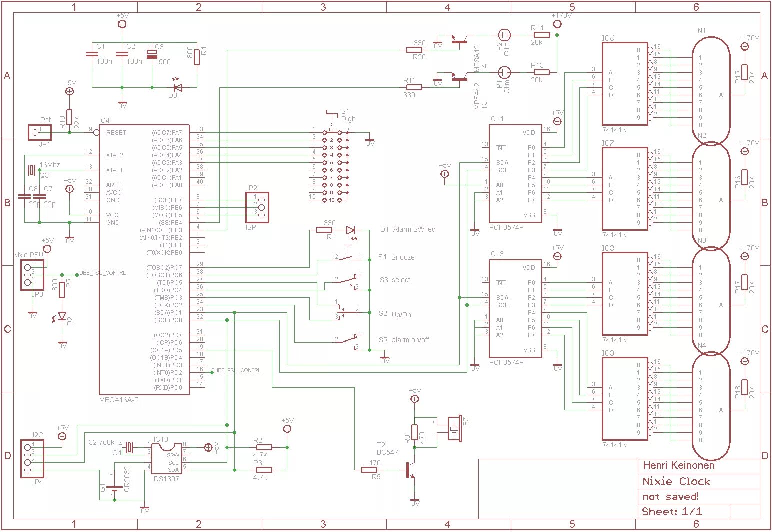Select the MPSA42 transistor T3

tap(460, 77)
